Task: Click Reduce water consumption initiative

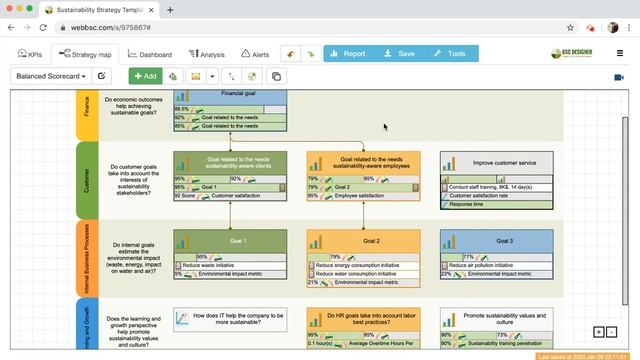Action: 363,274
